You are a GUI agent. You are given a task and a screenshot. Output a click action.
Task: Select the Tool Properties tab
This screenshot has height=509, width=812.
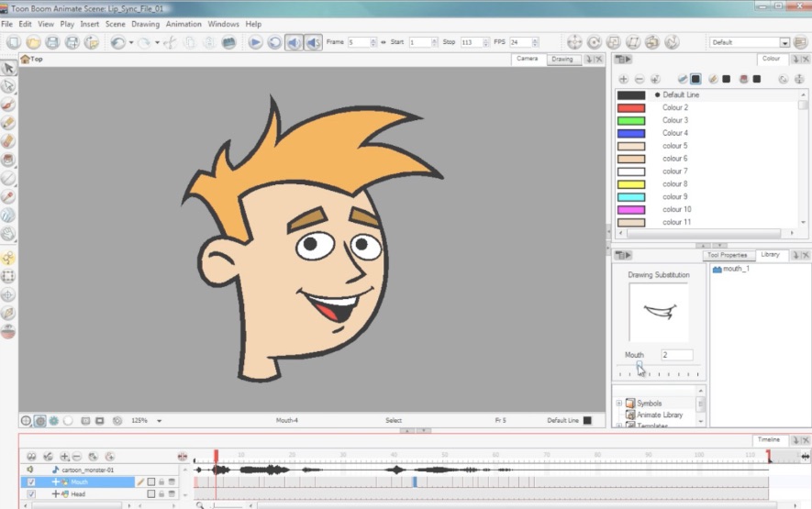click(x=727, y=255)
